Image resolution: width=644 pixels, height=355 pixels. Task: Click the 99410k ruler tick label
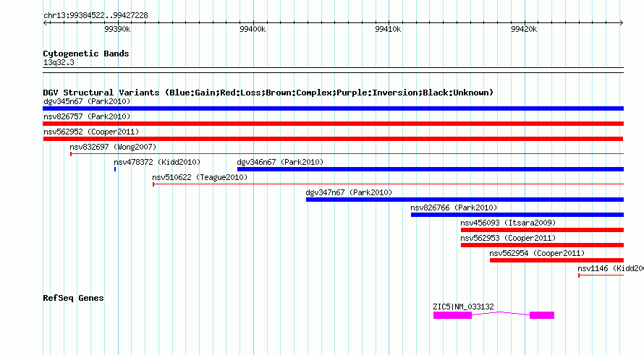(388, 29)
